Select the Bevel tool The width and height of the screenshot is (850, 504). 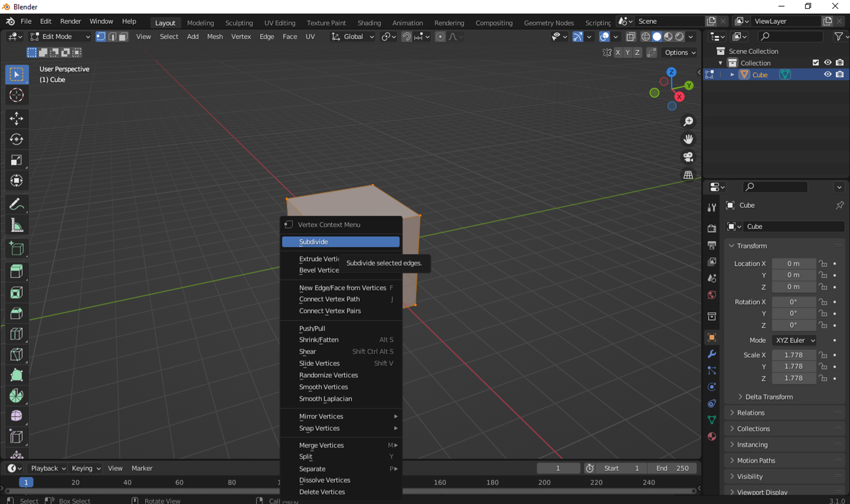tap(17, 313)
